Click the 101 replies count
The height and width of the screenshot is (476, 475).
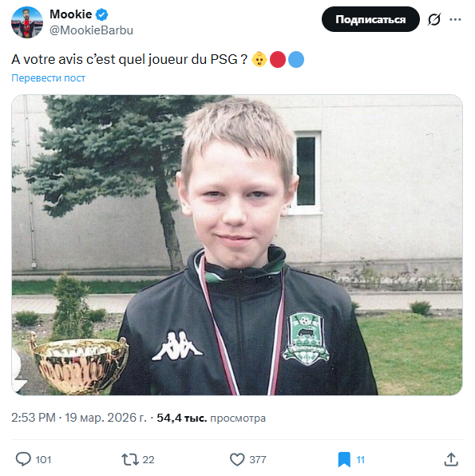tap(43, 459)
